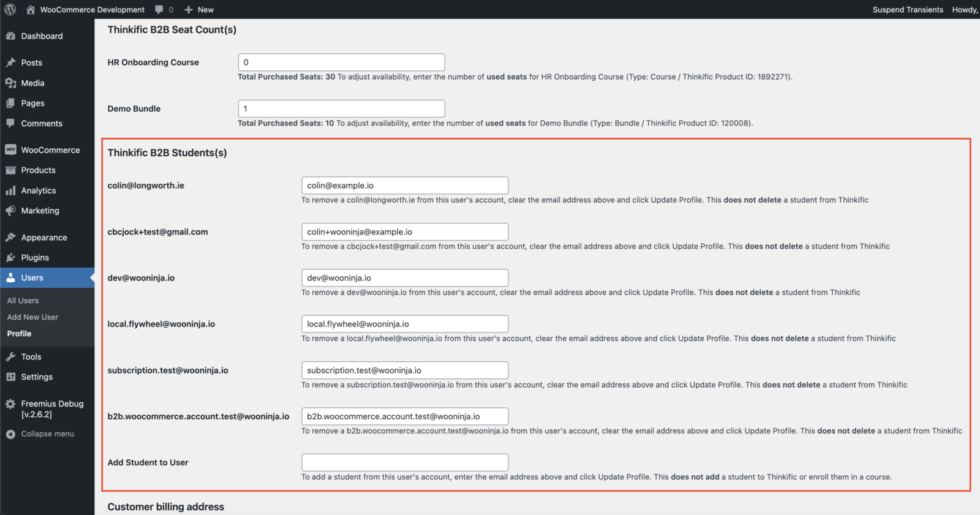Screen dimensions: 980x515
Task: Click the WooCommerce logo icon in sidebar
Action: pyautogui.click(x=10, y=150)
